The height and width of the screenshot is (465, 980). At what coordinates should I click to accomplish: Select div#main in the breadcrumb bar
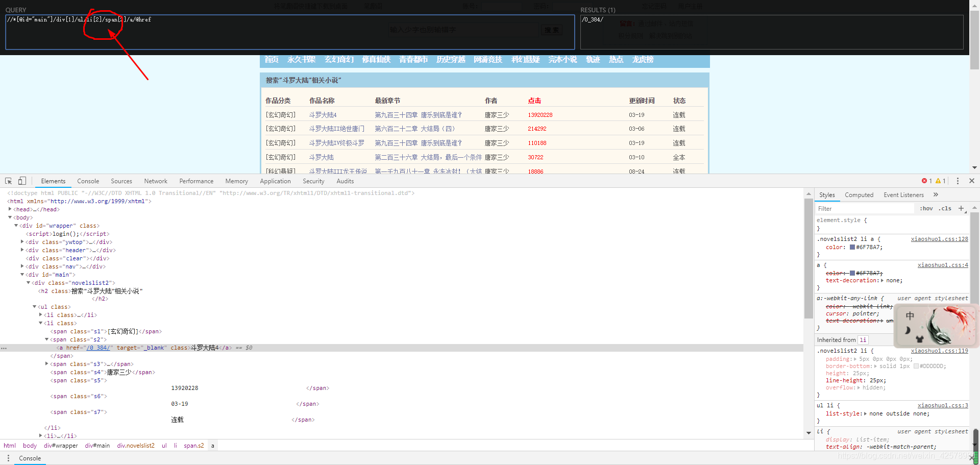click(97, 446)
